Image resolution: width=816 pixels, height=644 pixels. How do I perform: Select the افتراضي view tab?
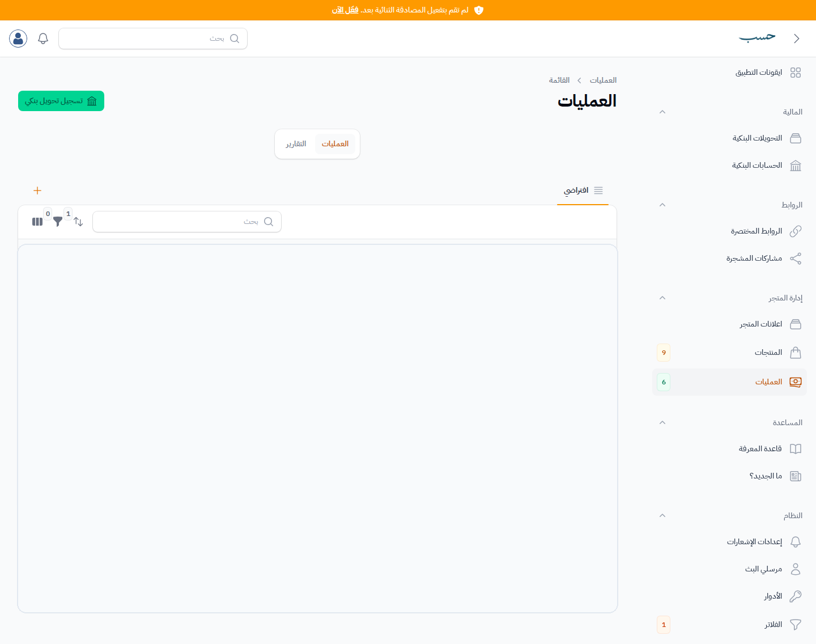click(x=583, y=190)
